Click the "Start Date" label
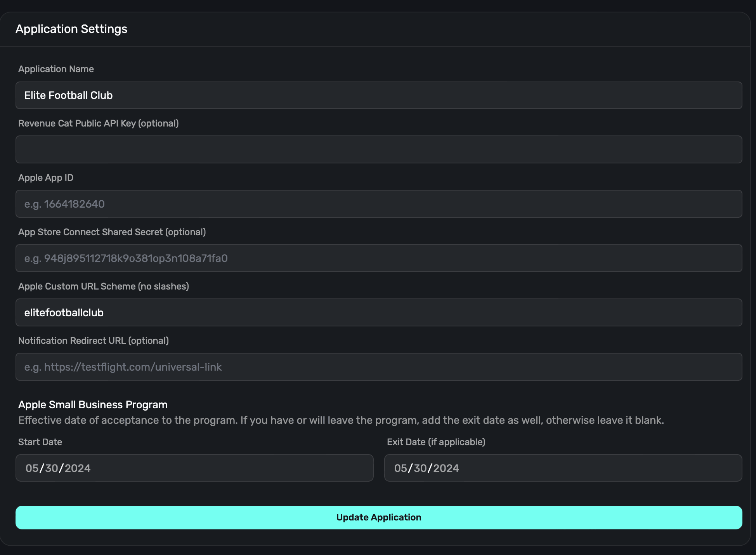This screenshot has height=555, width=756. (40, 442)
